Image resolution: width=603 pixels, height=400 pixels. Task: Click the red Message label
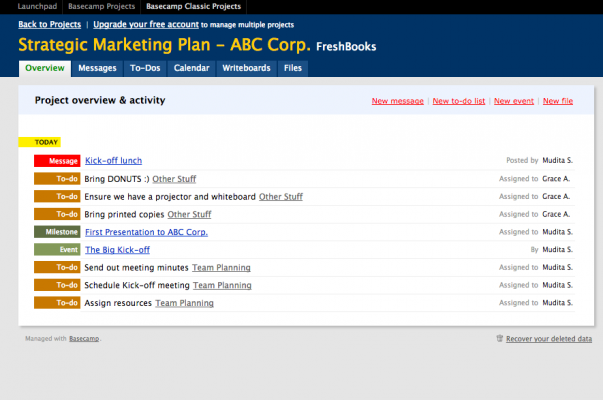click(57, 161)
